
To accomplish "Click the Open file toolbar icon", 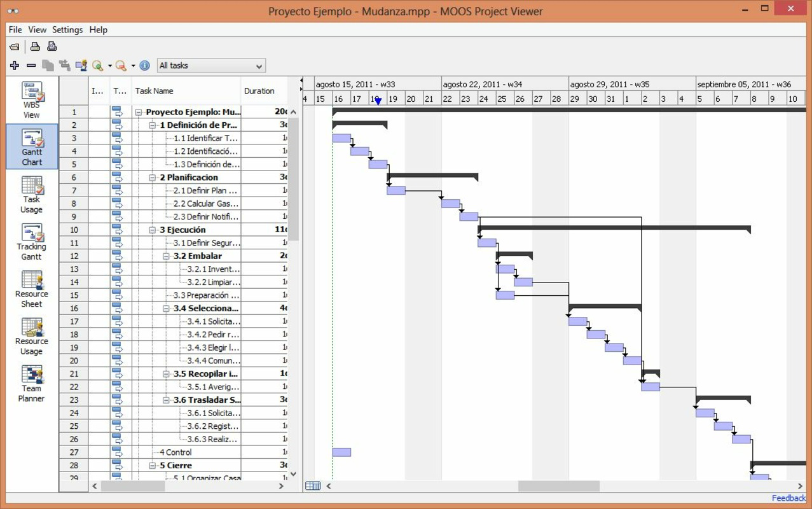I will [14, 46].
